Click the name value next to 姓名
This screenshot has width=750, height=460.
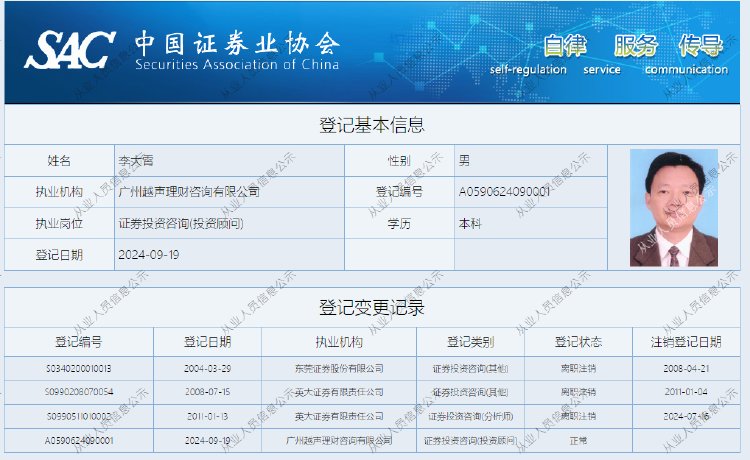tap(136, 161)
